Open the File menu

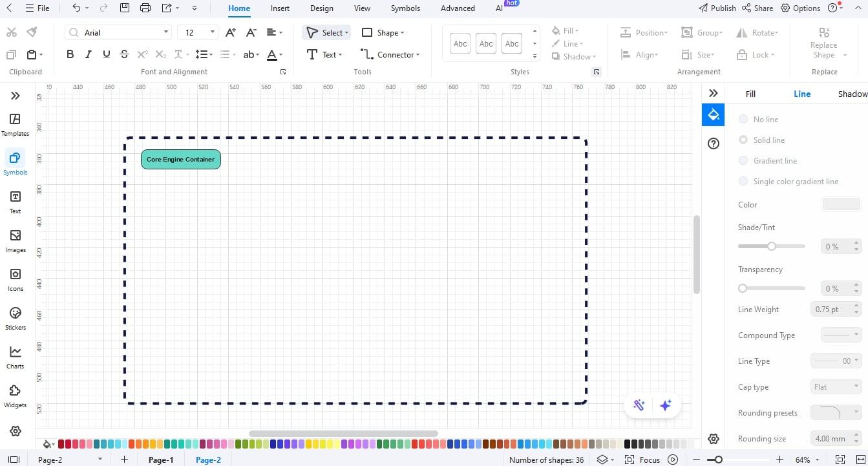tap(37, 8)
